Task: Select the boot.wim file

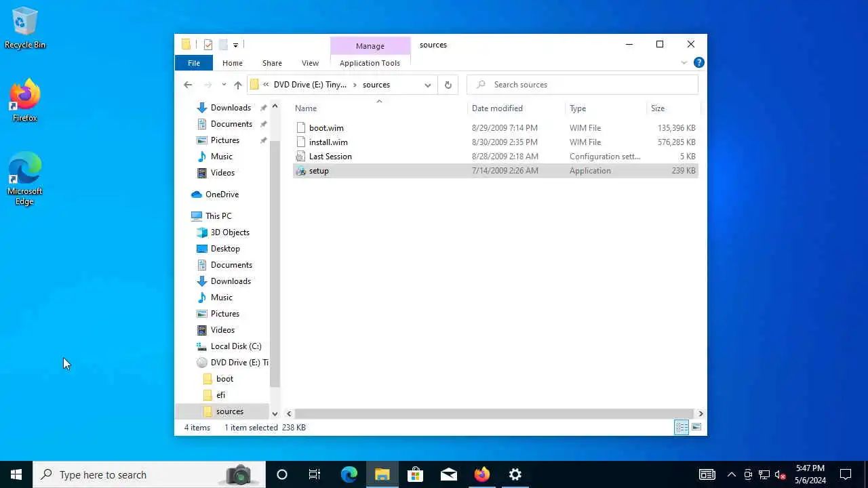Action: tap(496, 128)
